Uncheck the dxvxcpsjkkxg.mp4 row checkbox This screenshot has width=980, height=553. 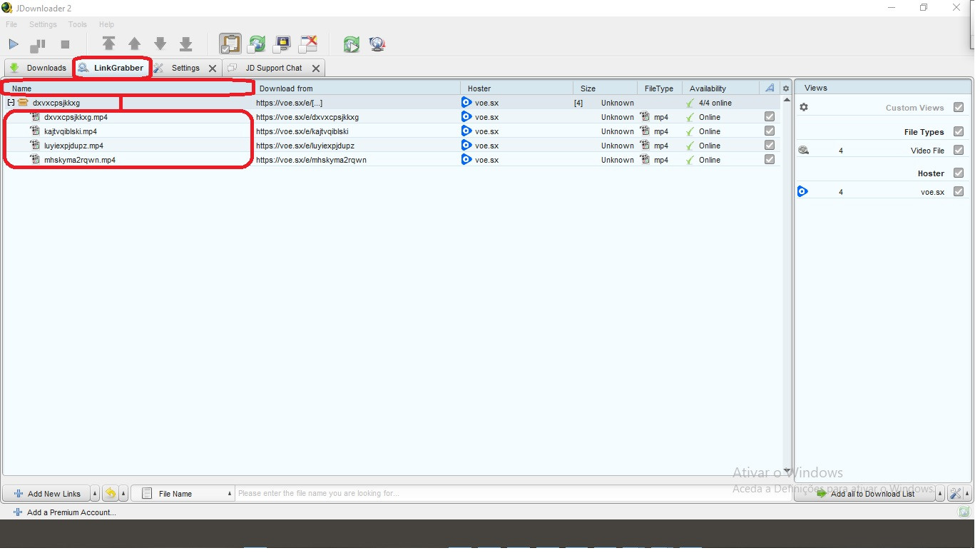(769, 116)
